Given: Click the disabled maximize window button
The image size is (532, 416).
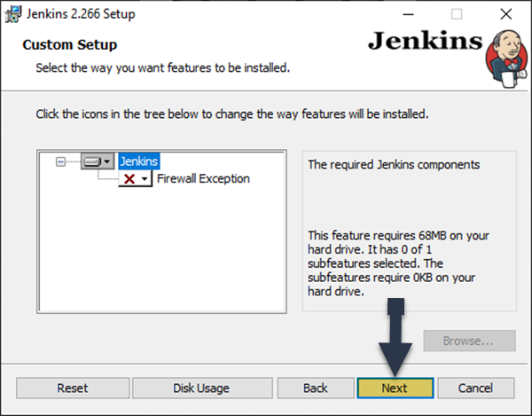Looking at the screenshot, I should (457, 14).
